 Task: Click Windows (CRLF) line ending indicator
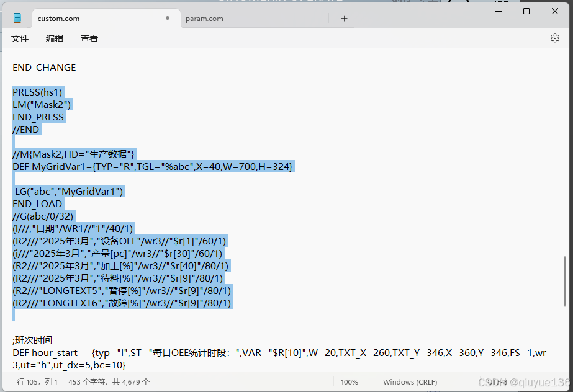pos(410,382)
